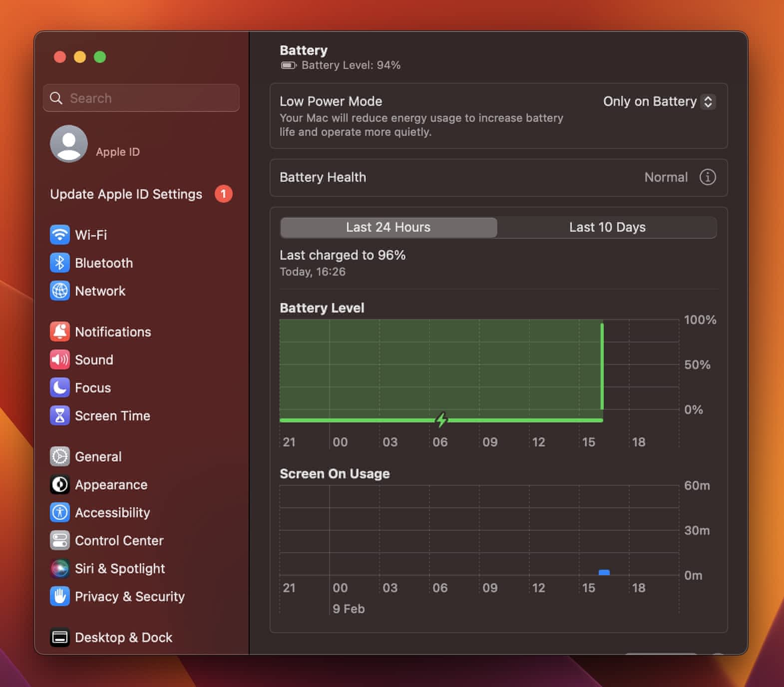This screenshot has width=784, height=687.
Task: Click the "9 Feb" date label
Action: 349,609
